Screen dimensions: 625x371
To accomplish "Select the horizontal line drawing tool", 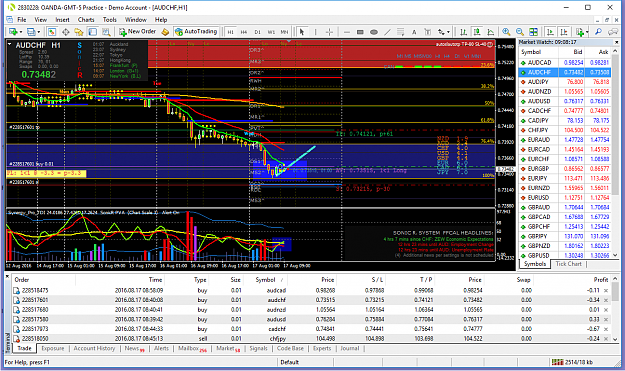I will coord(347,32).
